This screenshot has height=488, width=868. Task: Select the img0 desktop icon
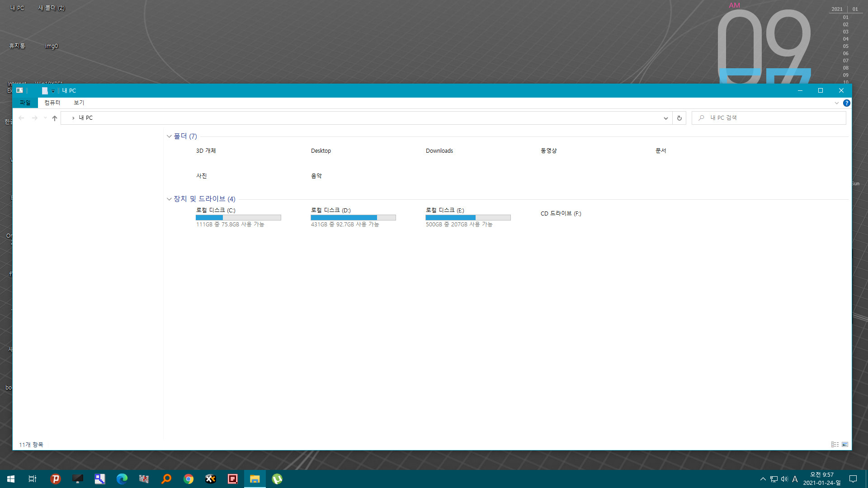[x=52, y=46]
